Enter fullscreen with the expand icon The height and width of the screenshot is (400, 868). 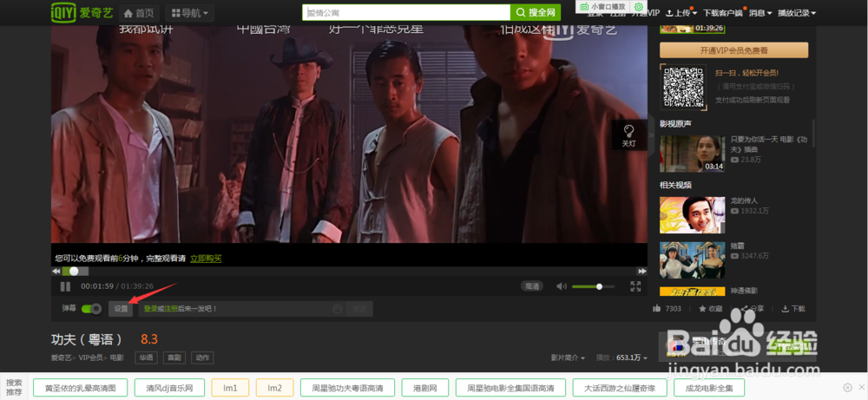pos(635,286)
